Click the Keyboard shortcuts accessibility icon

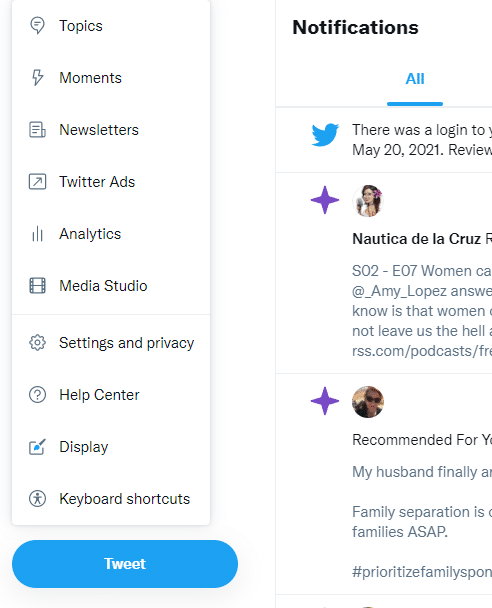(x=37, y=499)
